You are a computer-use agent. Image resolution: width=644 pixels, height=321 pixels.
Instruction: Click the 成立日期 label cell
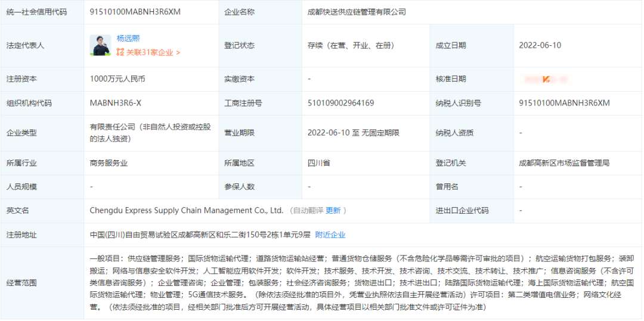point(472,45)
